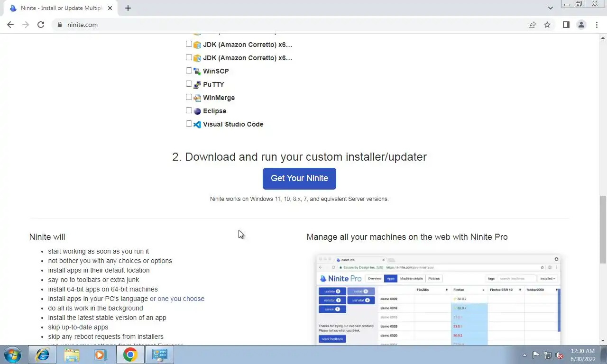Screen dimensions: 607x364
Task: Click the scrollbar down arrow
Action: click(x=603, y=340)
